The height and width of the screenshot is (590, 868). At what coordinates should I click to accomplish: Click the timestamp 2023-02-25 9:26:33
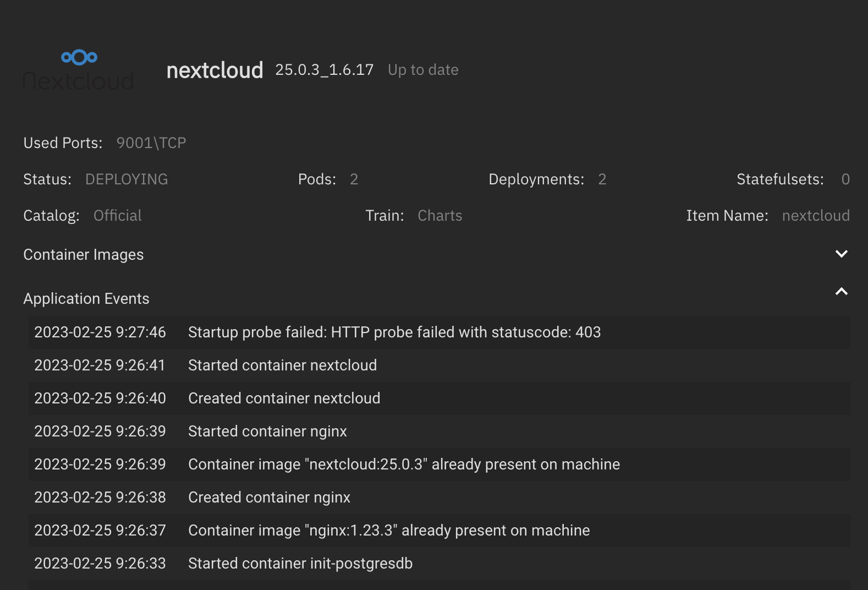pos(100,564)
